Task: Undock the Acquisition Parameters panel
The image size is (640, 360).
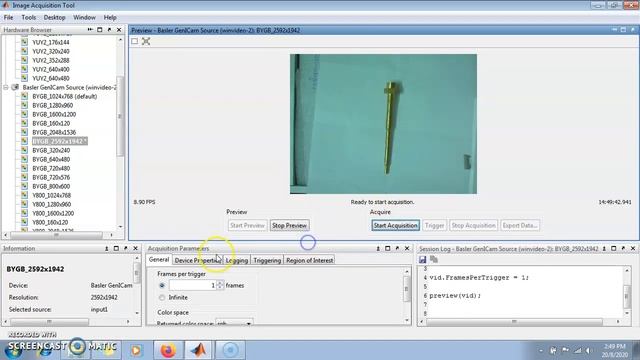Action: pos(397,248)
